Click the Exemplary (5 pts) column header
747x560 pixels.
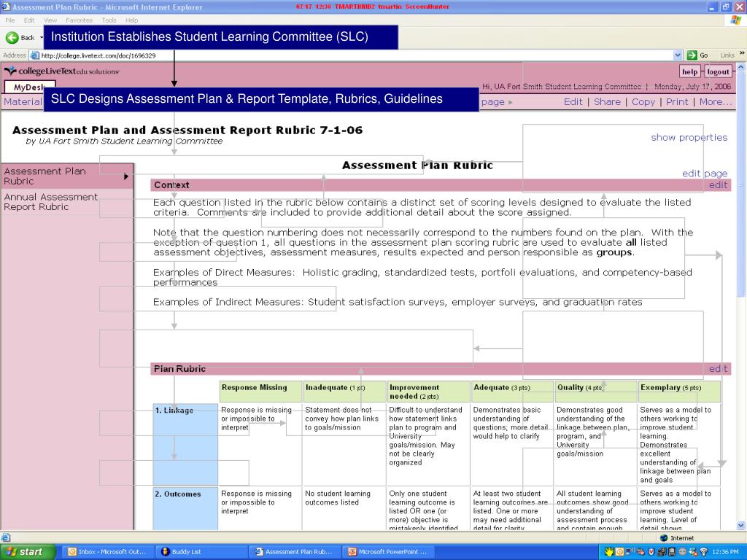(x=679, y=392)
